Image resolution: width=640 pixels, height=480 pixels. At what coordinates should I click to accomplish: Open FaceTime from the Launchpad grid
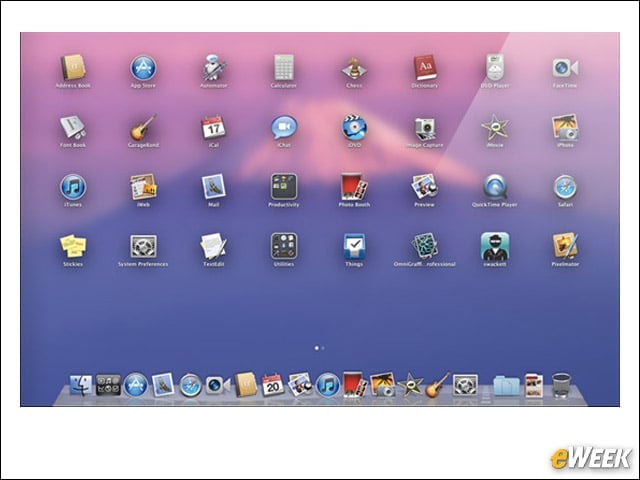[x=565, y=67]
